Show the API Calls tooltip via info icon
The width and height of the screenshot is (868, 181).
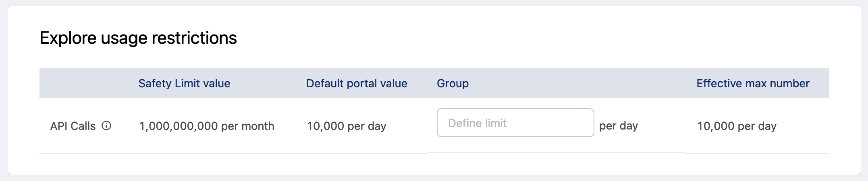[106, 126]
